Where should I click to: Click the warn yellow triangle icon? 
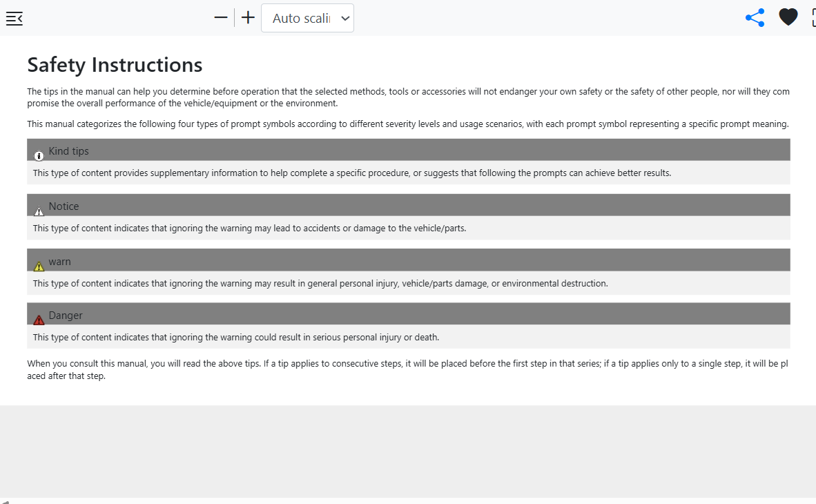pyautogui.click(x=39, y=266)
